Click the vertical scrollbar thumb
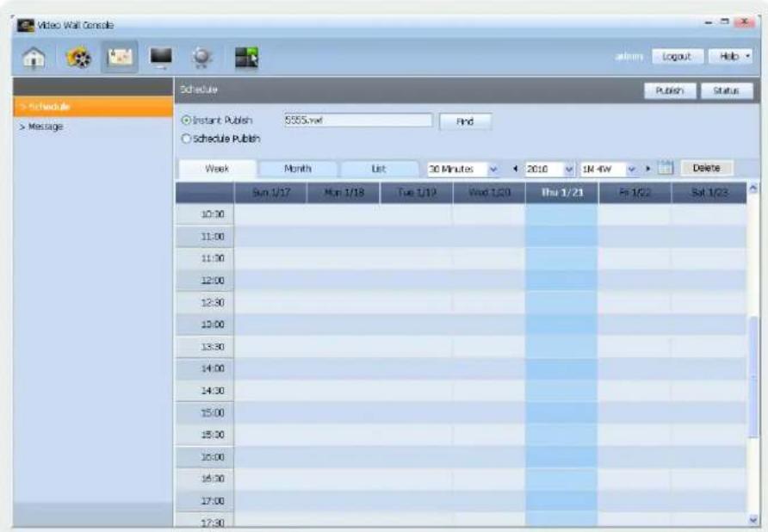The width and height of the screenshot is (768, 532). 753,376
